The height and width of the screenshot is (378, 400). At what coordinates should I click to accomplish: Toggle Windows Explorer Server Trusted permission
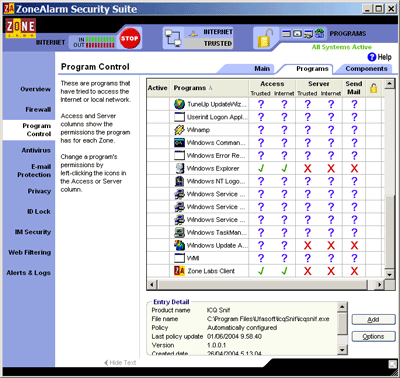(x=308, y=168)
